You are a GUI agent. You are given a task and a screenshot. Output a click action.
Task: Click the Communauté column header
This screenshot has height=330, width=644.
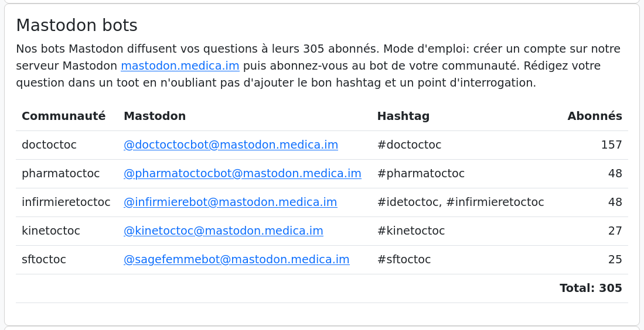(63, 116)
